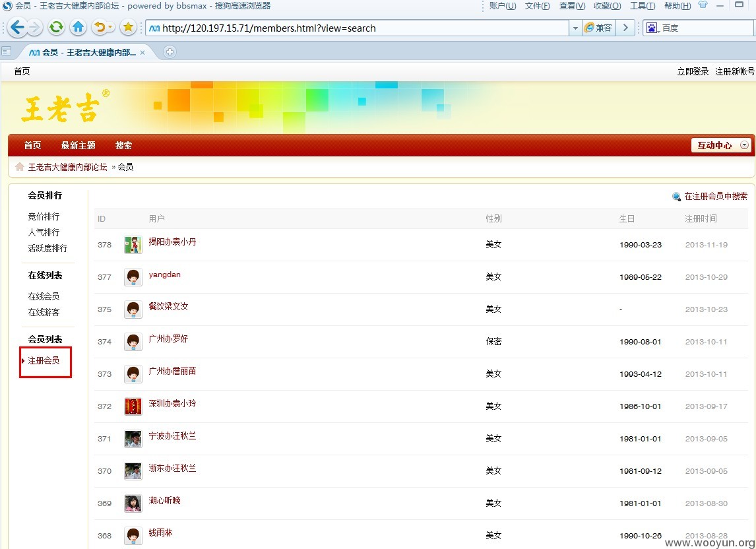Image resolution: width=756 pixels, height=549 pixels.
Task: Select the 首页 tab in the red navigation bar
Action: coord(32,145)
